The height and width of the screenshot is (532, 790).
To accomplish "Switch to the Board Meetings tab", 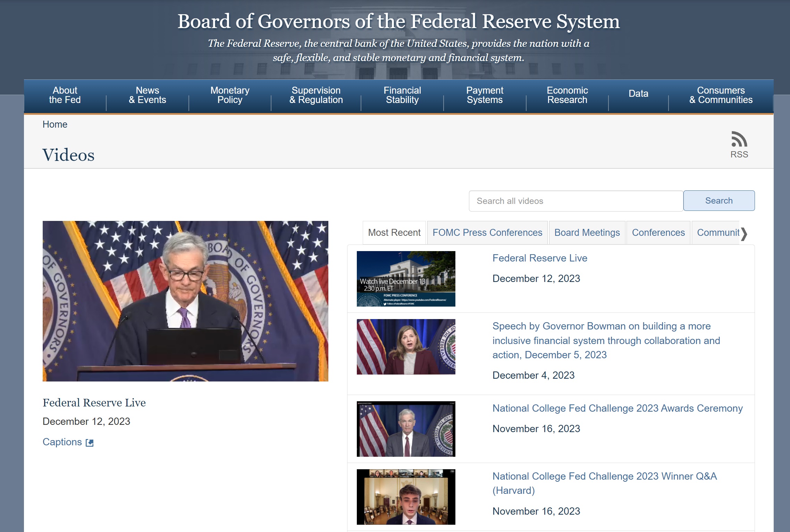I will click(x=587, y=233).
